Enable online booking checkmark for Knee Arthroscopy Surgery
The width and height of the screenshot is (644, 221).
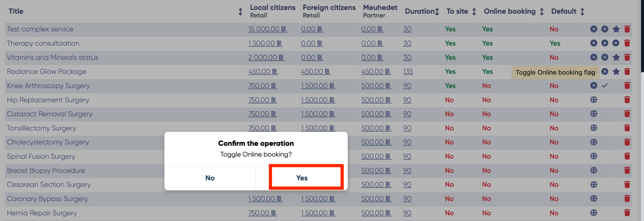click(605, 86)
